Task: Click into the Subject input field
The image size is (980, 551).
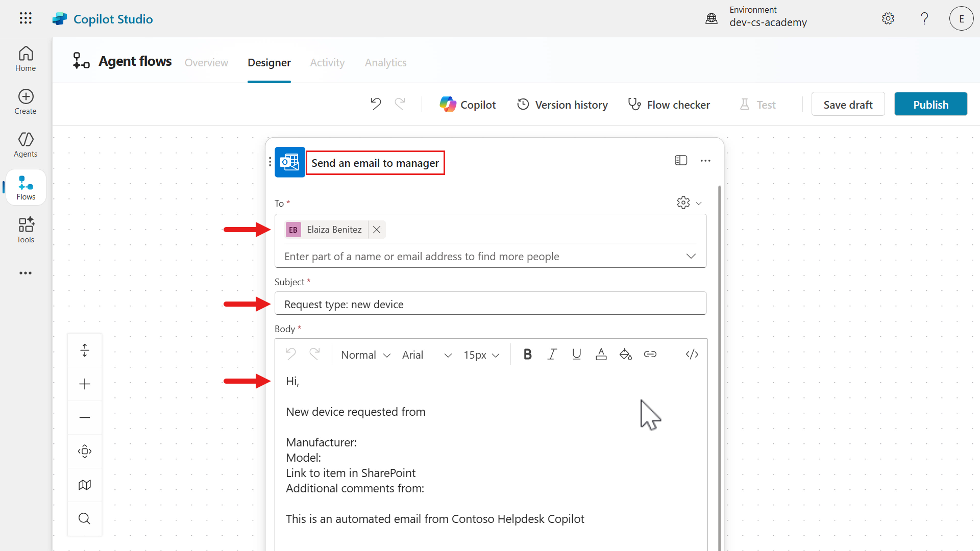Action: 490,304
